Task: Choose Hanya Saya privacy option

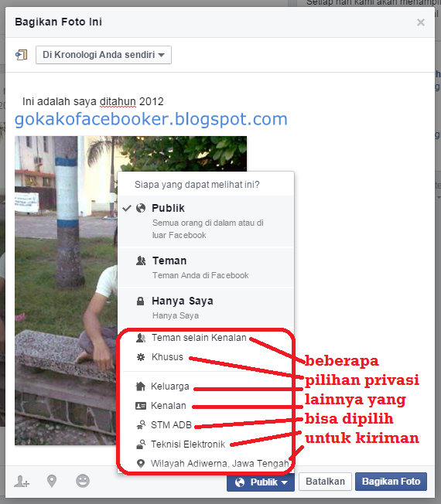Action: [206, 308]
